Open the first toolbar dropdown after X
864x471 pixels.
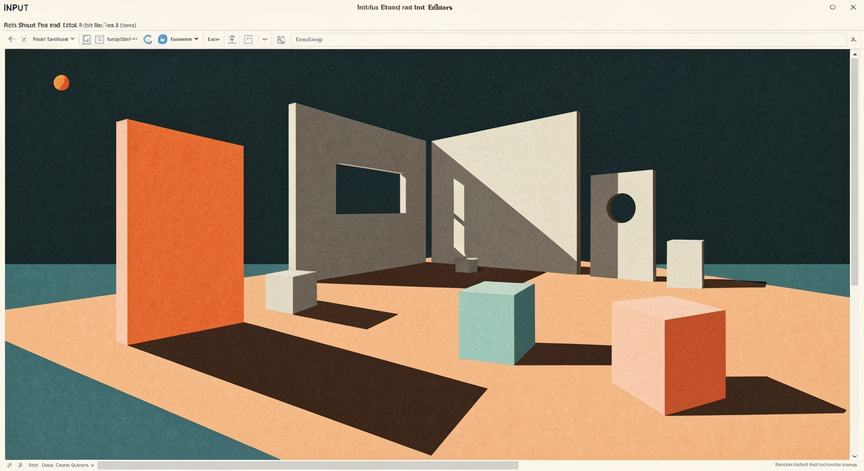53,39
